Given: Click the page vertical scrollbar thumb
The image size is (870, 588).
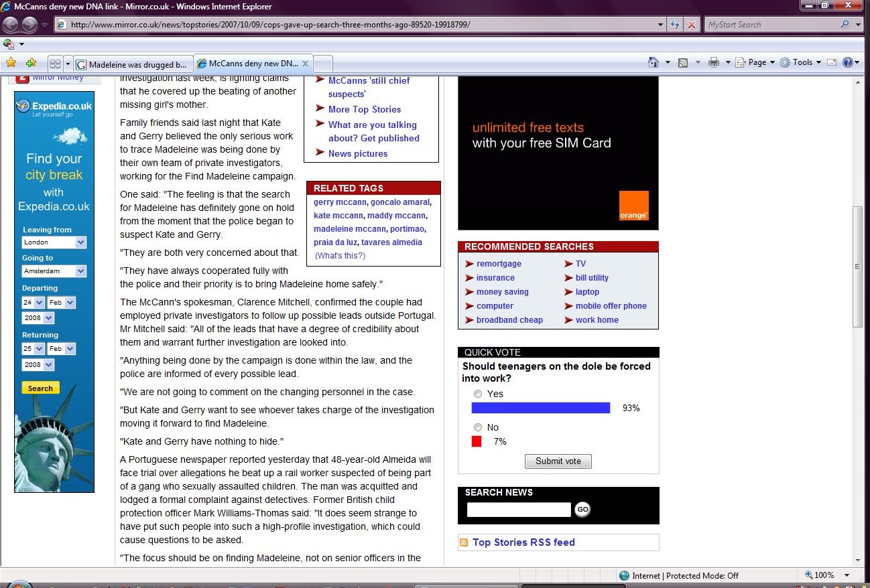Looking at the screenshot, I should tap(857, 266).
